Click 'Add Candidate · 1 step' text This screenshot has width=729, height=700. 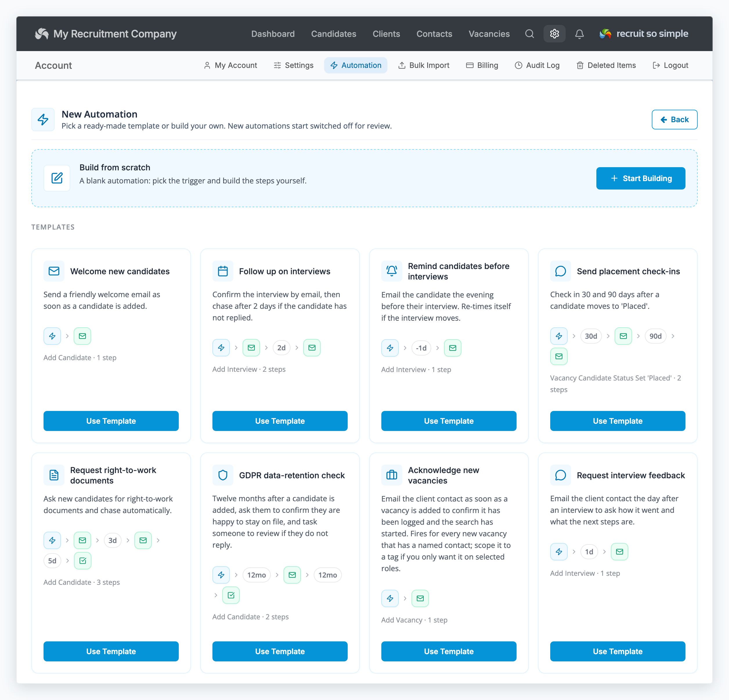point(80,358)
